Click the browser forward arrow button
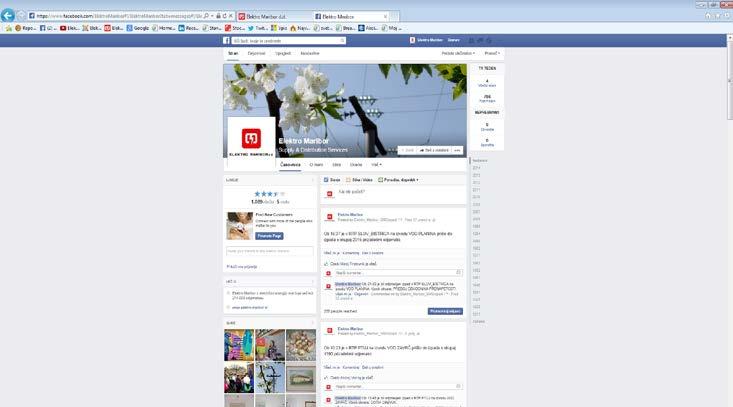This screenshot has height=407, width=733. click(x=21, y=16)
